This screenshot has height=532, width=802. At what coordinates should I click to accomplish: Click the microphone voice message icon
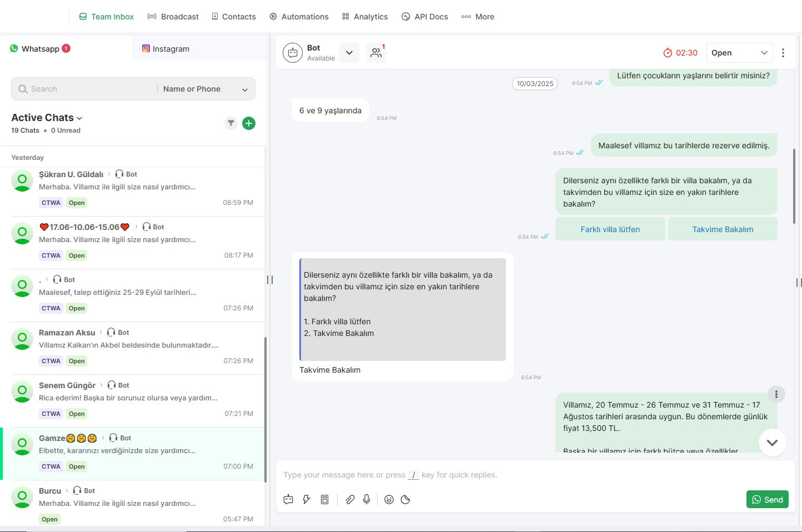pos(367,499)
